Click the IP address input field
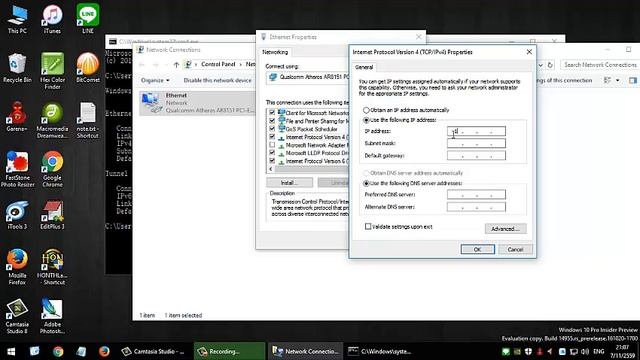Screen dimensions: 640x360 (476, 131)
